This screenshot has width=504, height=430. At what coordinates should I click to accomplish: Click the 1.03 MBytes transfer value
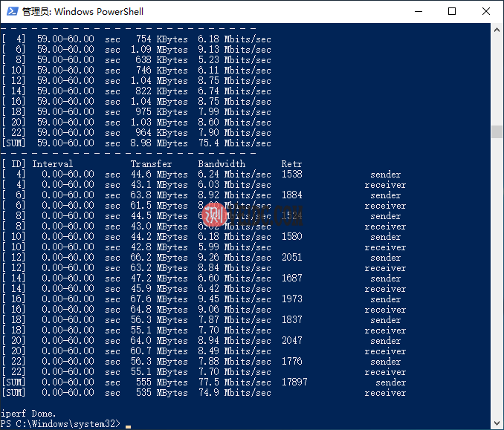click(x=159, y=122)
